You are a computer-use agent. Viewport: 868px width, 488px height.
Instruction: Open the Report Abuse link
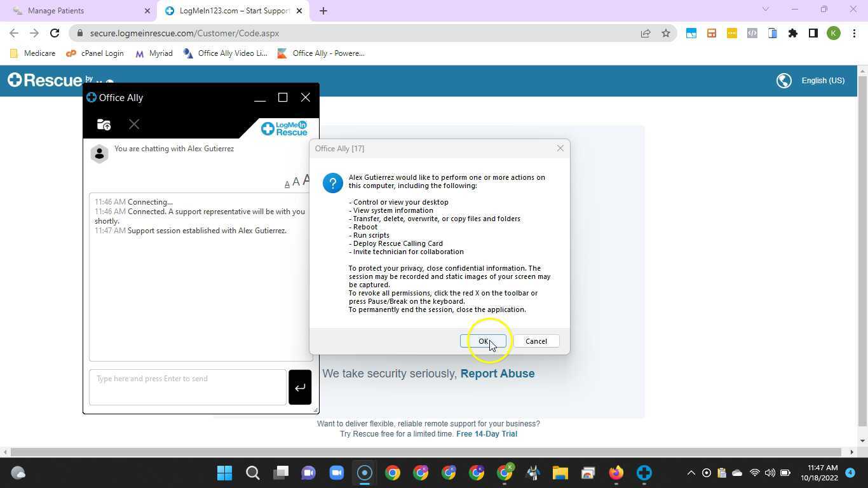pyautogui.click(x=498, y=374)
